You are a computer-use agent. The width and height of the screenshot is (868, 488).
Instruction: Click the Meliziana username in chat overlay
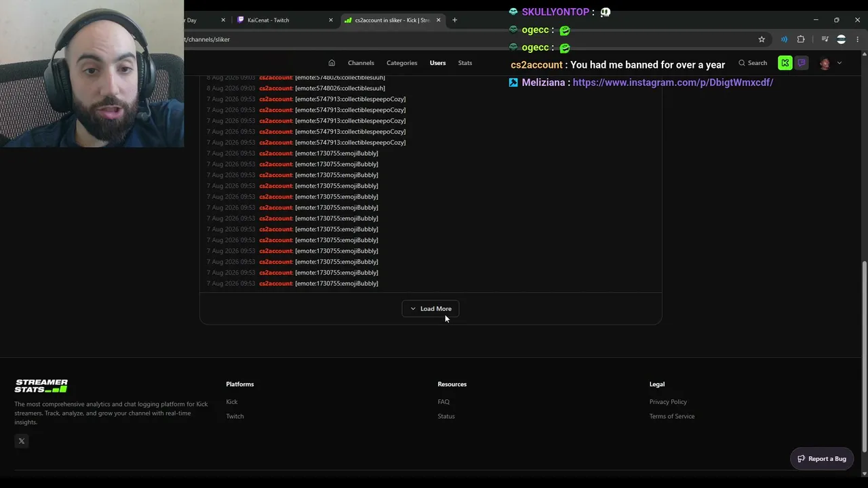[543, 83]
